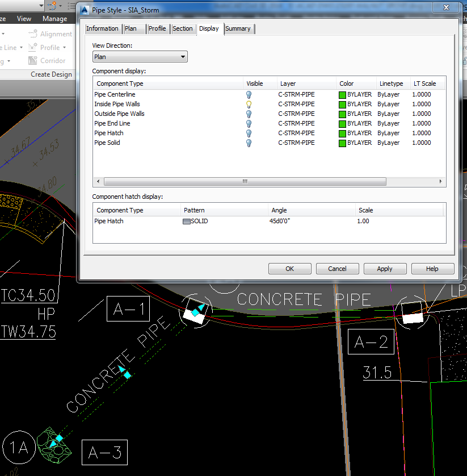Screen dimensions: 467x476
Task: Click the AutoCAD logo icon in dialog title bar
Action: (x=85, y=10)
